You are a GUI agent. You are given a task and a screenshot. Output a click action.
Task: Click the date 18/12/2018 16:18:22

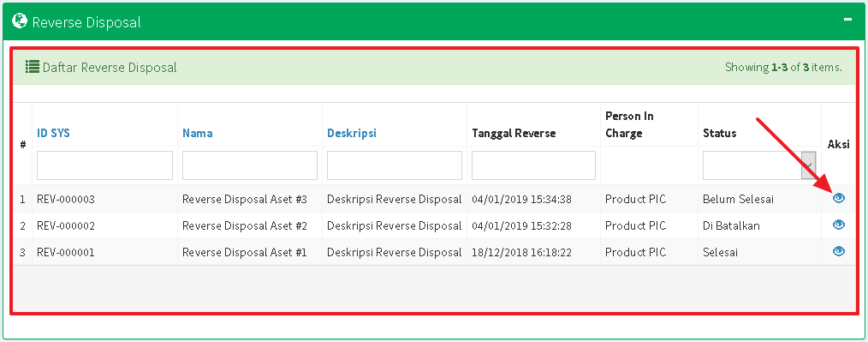pos(521,252)
